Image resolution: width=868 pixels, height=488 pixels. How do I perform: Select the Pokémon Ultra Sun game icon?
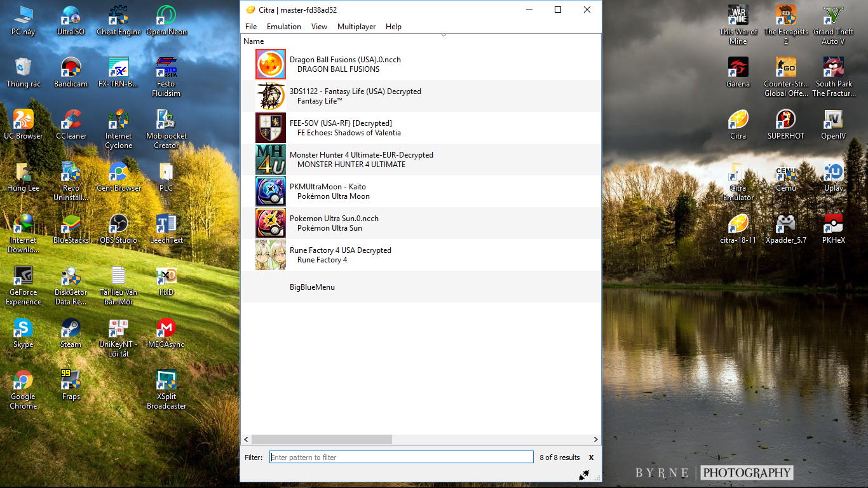pos(271,223)
